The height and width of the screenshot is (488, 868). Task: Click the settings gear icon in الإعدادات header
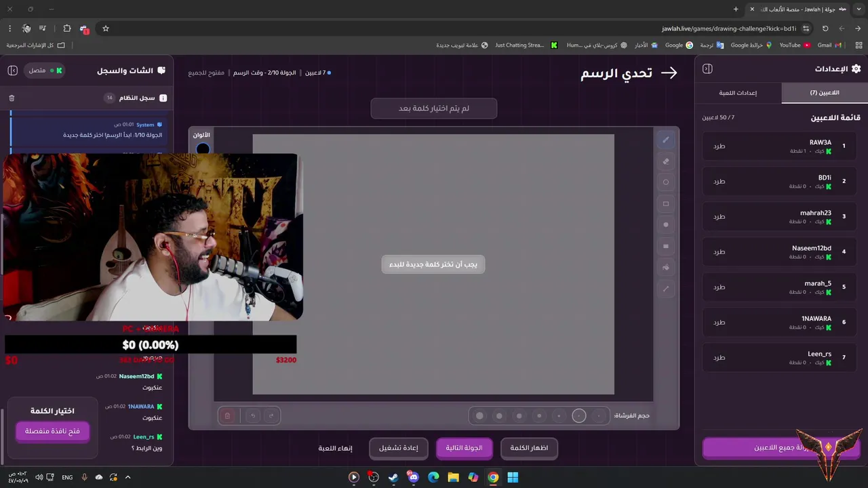tap(856, 69)
